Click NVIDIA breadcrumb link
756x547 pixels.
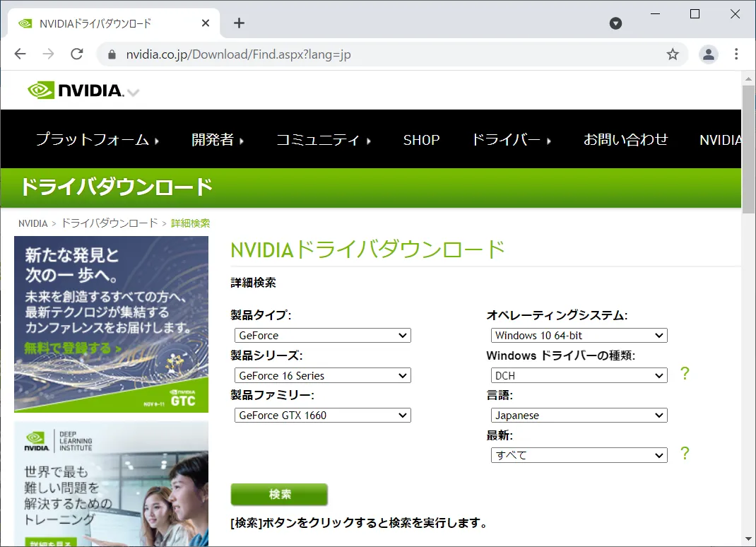(x=33, y=223)
